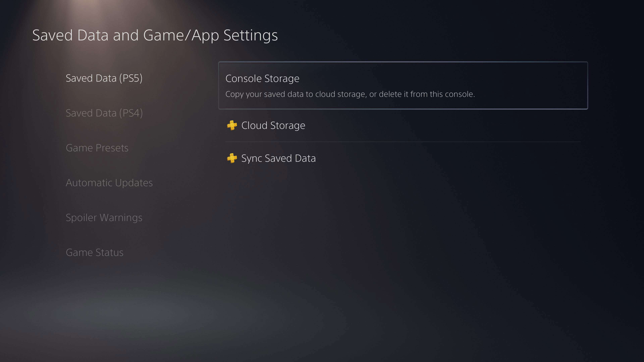Click the "Console Storage" heading label
The image size is (644, 362).
[x=262, y=78]
